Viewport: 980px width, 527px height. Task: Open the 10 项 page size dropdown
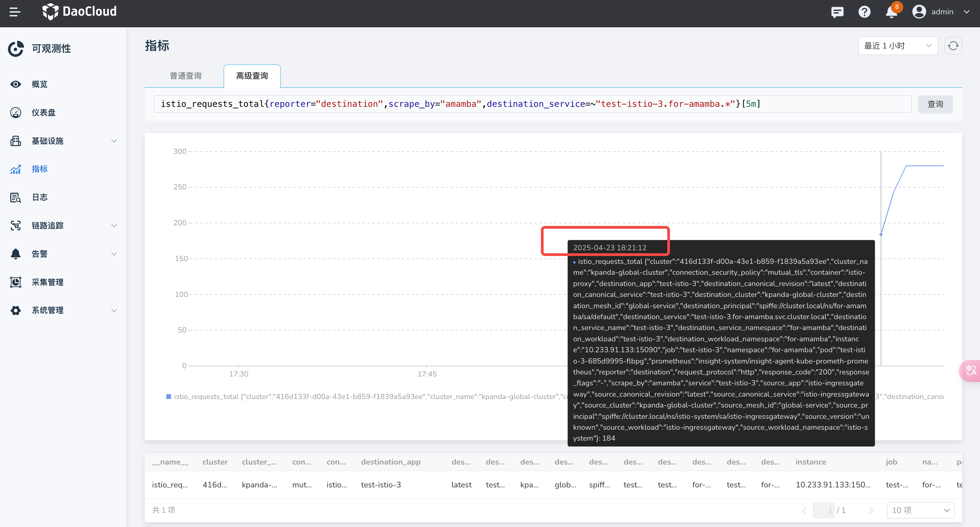pyautogui.click(x=920, y=510)
